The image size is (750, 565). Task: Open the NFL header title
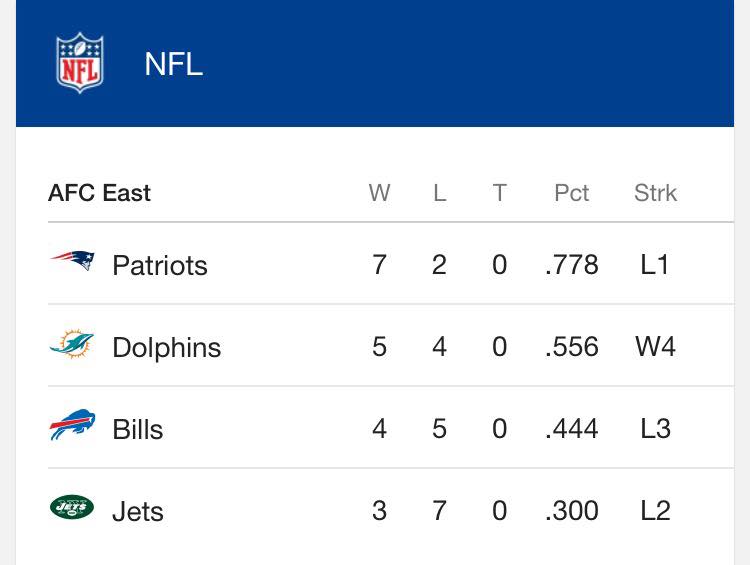click(x=174, y=64)
